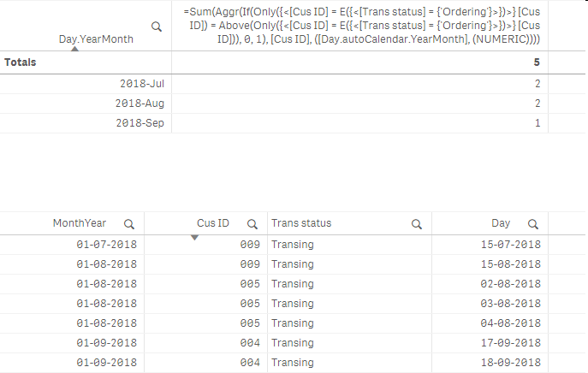This screenshot has height=373, width=588.
Task: Search the MonthYear column
Action: click(x=128, y=223)
